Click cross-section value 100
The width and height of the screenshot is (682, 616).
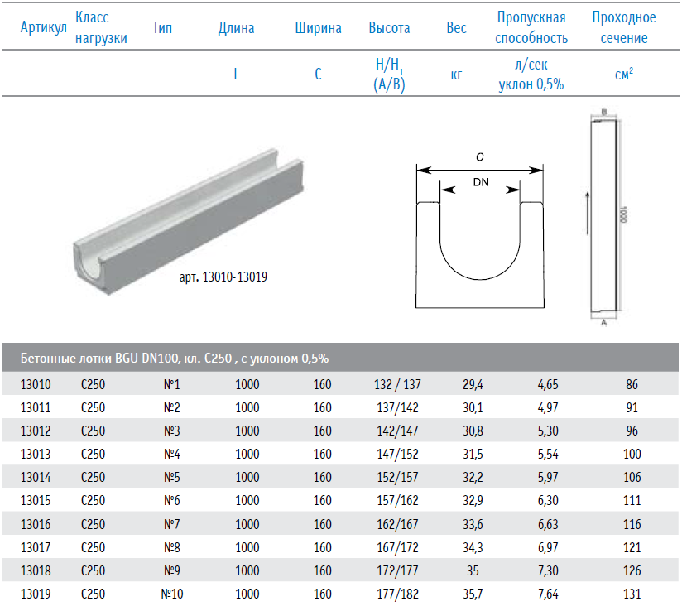tap(632, 455)
